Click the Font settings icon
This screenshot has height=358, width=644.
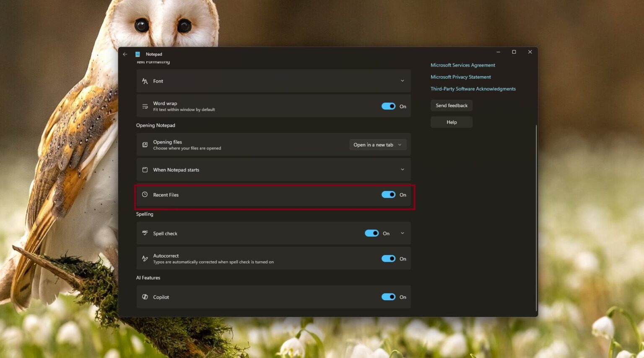[145, 81]
